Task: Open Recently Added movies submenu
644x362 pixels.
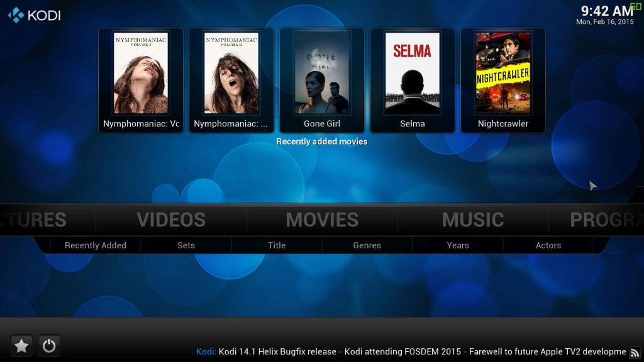Action: point(96,245)
